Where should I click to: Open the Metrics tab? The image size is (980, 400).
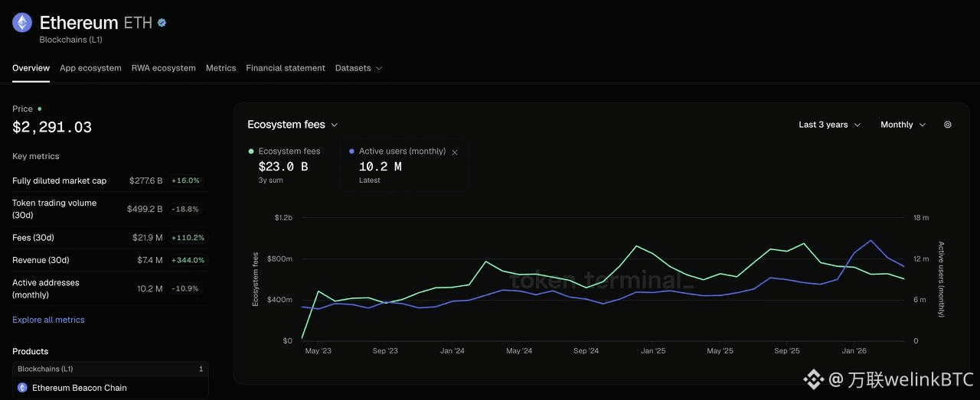220,68
